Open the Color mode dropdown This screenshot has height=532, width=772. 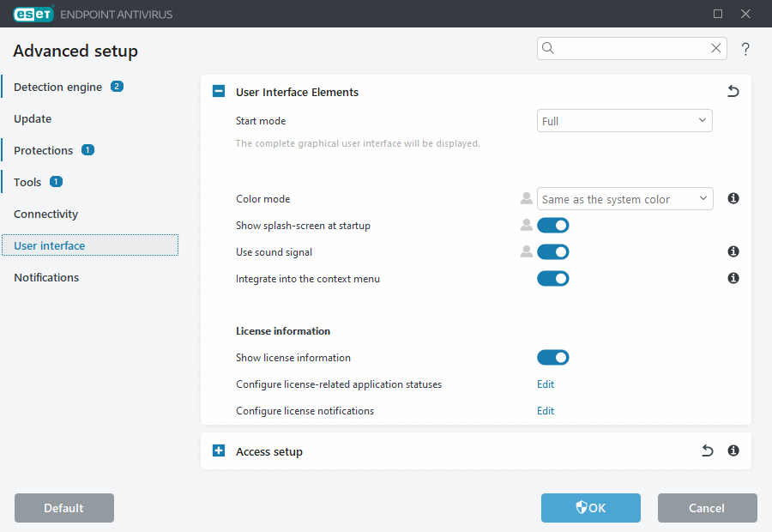click(x=624, y=198)
